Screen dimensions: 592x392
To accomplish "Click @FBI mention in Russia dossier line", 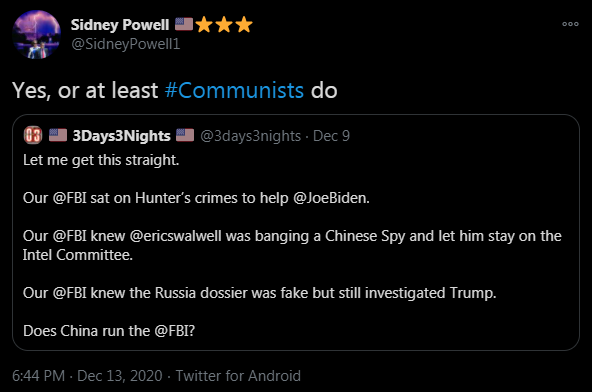I will (x=69, y=293).
